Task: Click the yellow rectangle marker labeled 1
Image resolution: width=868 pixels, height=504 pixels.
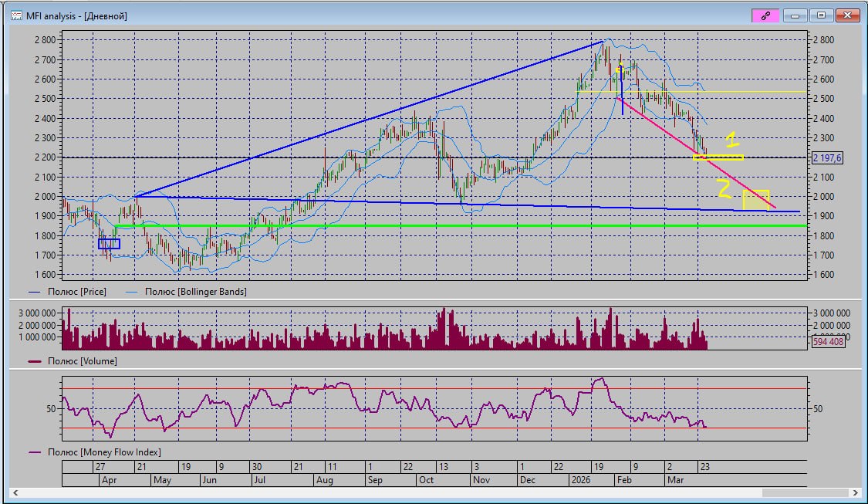Action: click(x=718, y=157)
